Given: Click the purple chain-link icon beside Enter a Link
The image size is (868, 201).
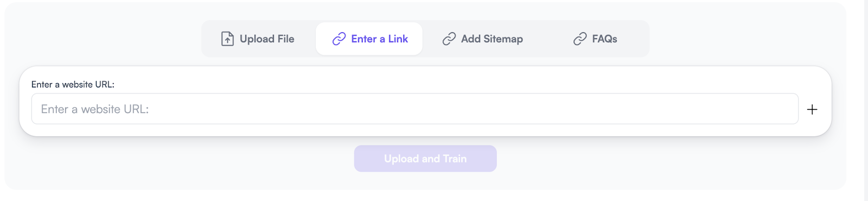Looking at the screenshot, I should [x=339, y=39].
